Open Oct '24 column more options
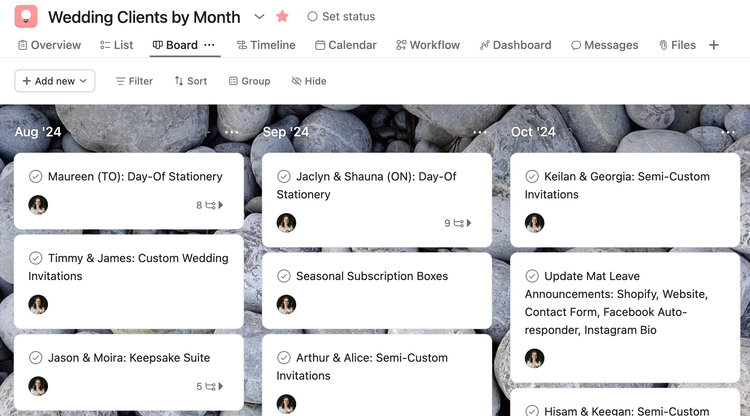The image size is (750, 416). [x=728, y=132]
